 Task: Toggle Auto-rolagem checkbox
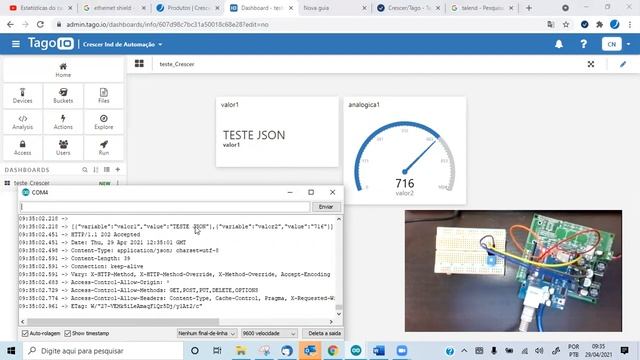coord(25,333)
